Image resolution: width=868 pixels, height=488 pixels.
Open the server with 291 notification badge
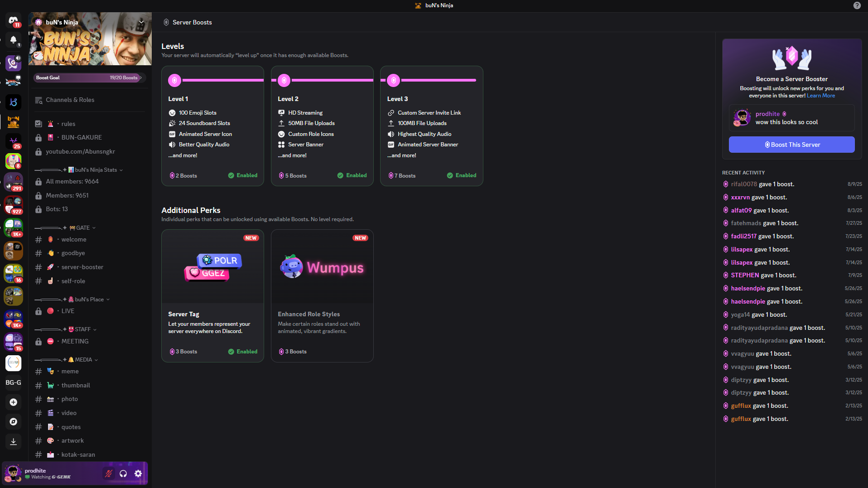13,182
